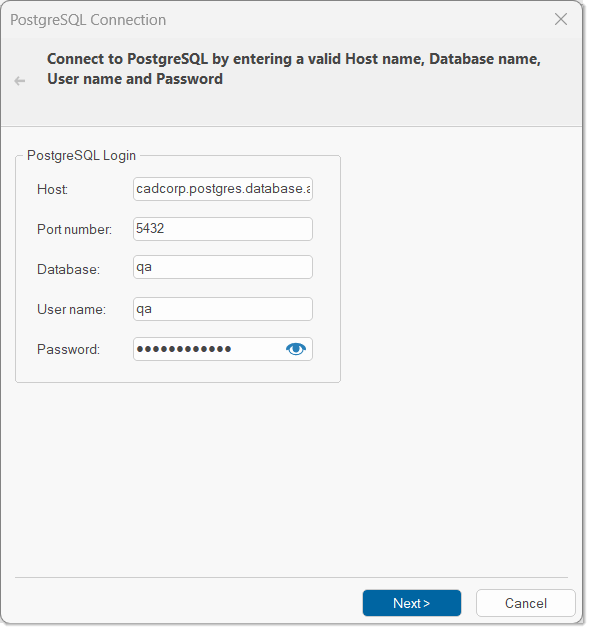Screen dimensions: 590x630
Task: Click the Host label
Action: pyautogui.click(x=52, y=189)
